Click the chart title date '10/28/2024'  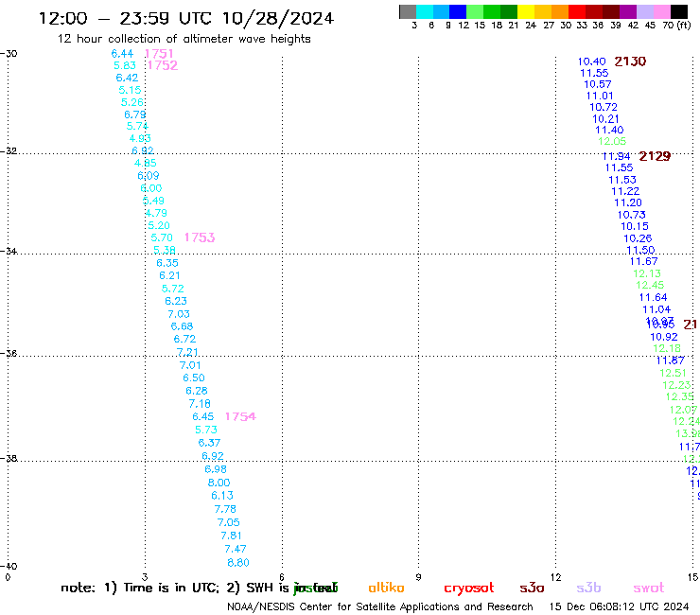278,19
